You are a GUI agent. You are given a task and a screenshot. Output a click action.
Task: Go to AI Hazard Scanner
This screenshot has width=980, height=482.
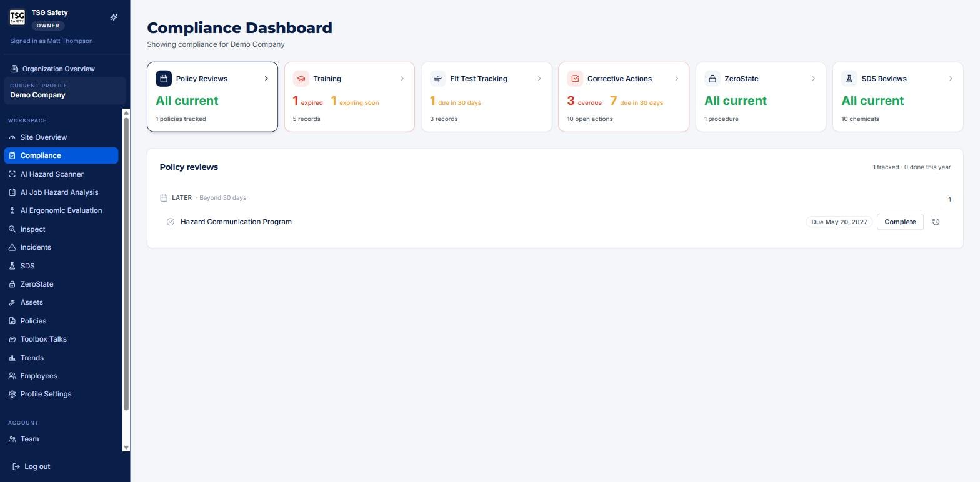pyautogui.click(x=61, y=174)
